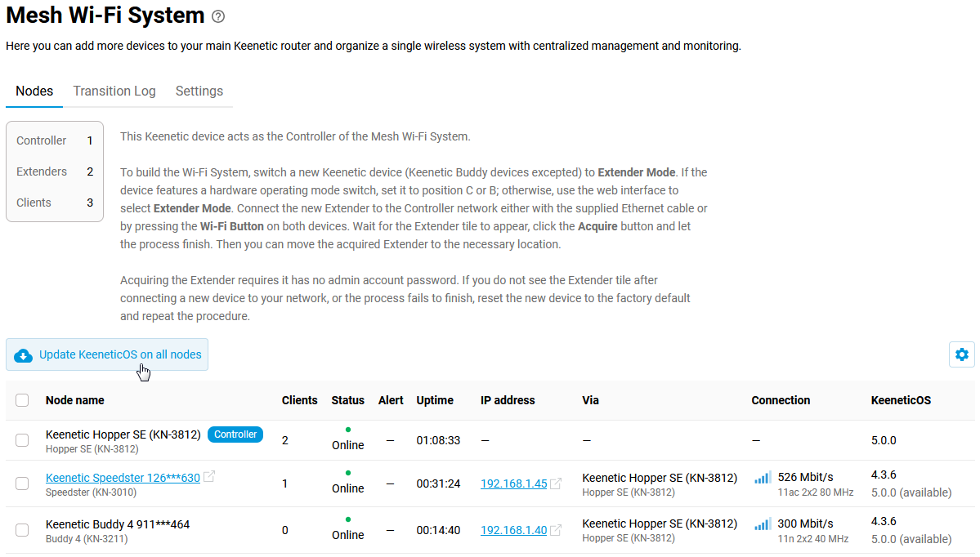Open IP address 192.168.1.45 link
The height and width of the screenshot is (557, 980).
pyautogui.click(x=513, y=483)
